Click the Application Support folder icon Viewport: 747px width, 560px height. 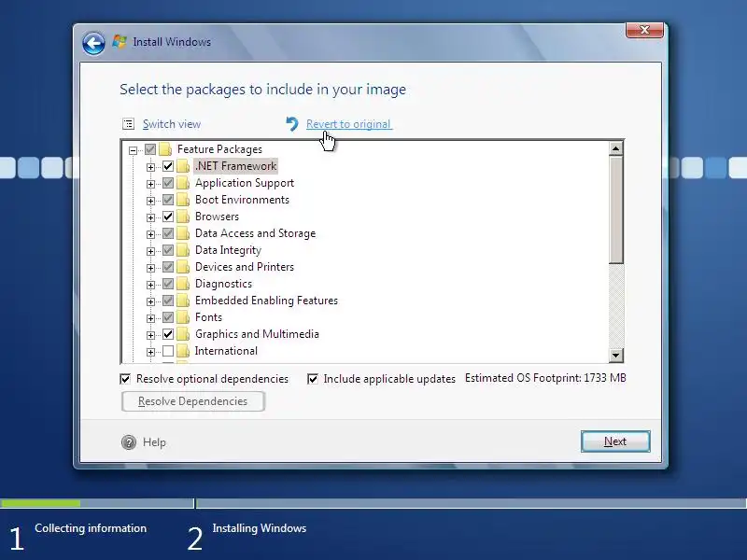pos(183,183)
